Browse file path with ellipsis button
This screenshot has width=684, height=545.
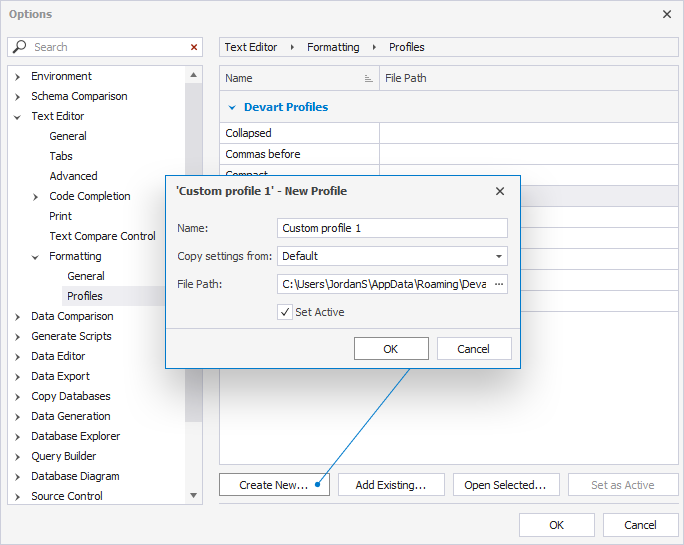pos(499,284)
